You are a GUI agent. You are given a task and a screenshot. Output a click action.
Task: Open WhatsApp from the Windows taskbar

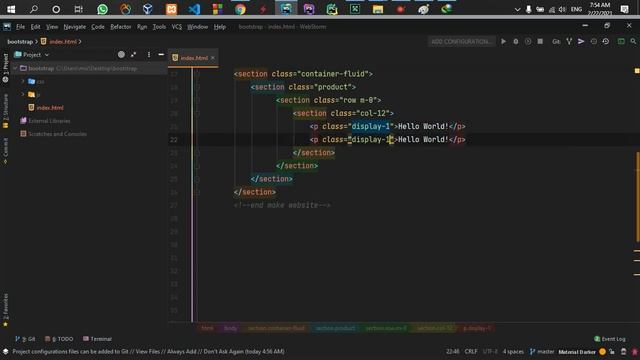click(102, 9)
